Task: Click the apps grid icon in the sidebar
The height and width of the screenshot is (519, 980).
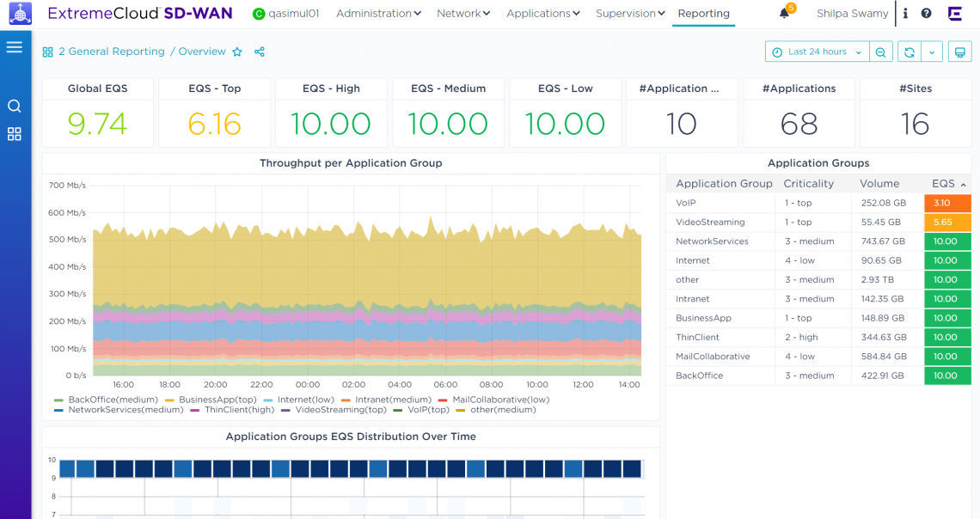Action: click(x=15, y=134)
